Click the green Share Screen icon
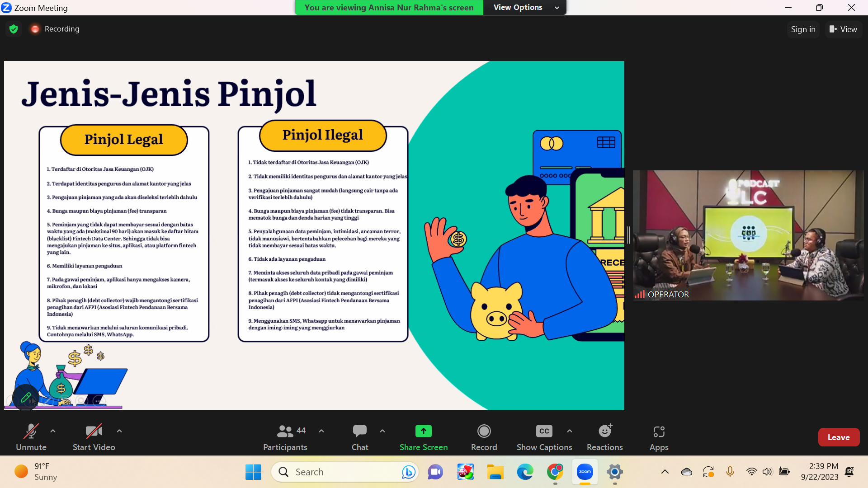 (x=423, y=431)
